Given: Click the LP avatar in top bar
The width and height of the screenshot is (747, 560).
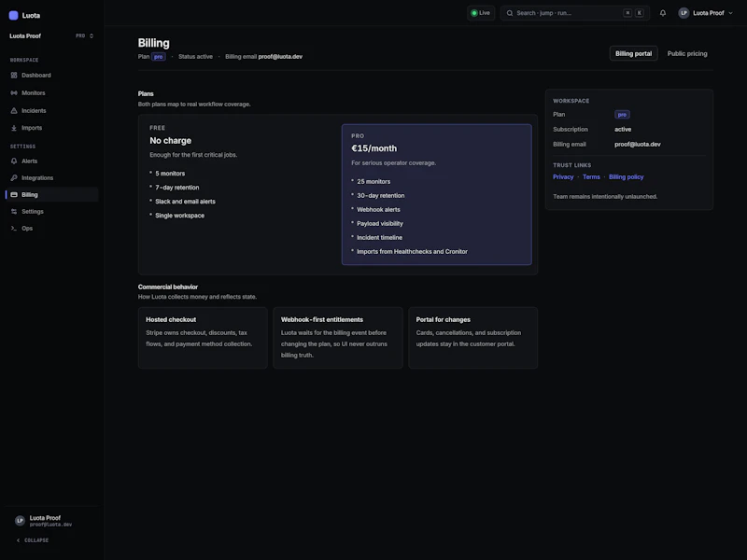Looking at the screenshot, I should [684, 13].
